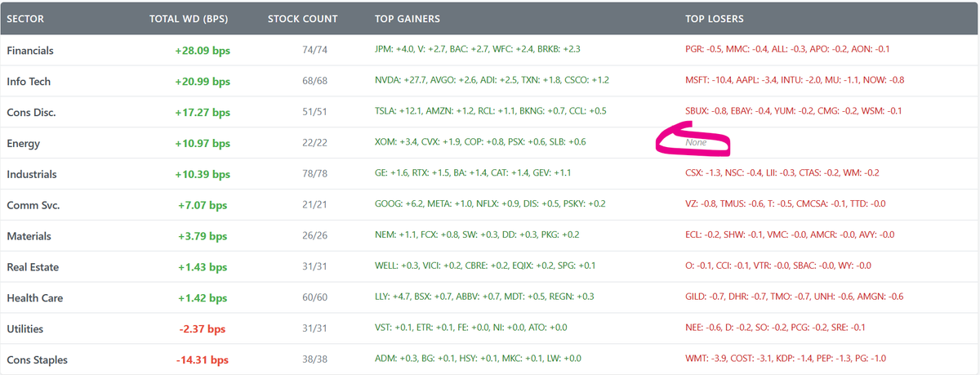Click the gainers list starting with GOOG: +6.2

490,205
